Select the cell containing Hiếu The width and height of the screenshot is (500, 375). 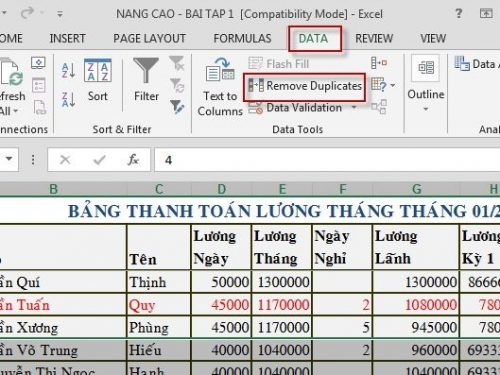159,350
